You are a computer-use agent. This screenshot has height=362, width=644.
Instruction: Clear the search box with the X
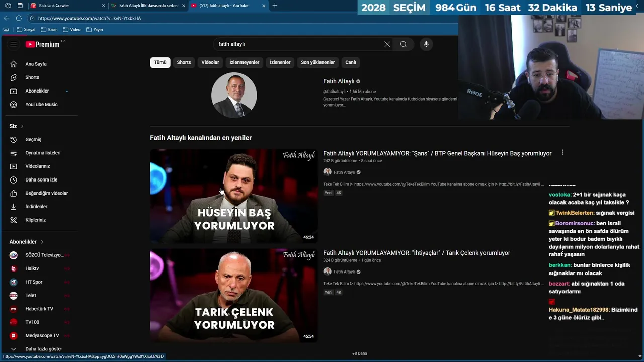[387, 44]
